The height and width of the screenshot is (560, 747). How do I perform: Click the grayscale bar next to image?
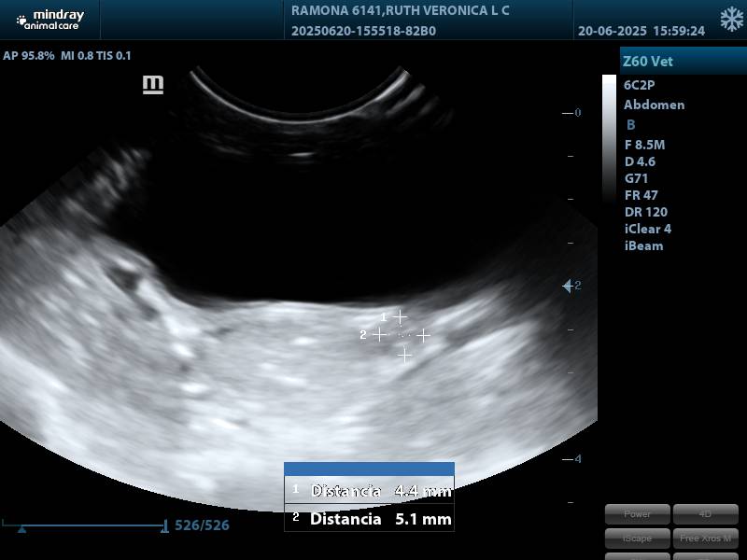click(609, 138)
